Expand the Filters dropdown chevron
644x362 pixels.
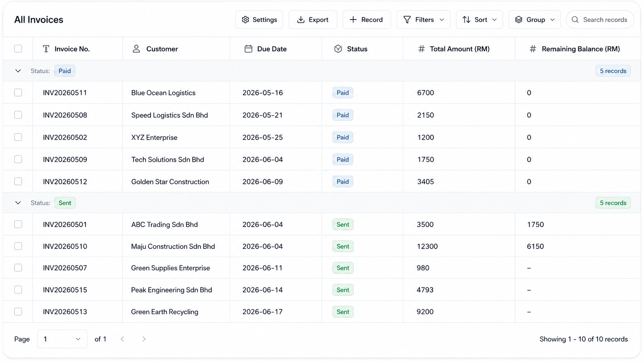[x=442, y=20]
